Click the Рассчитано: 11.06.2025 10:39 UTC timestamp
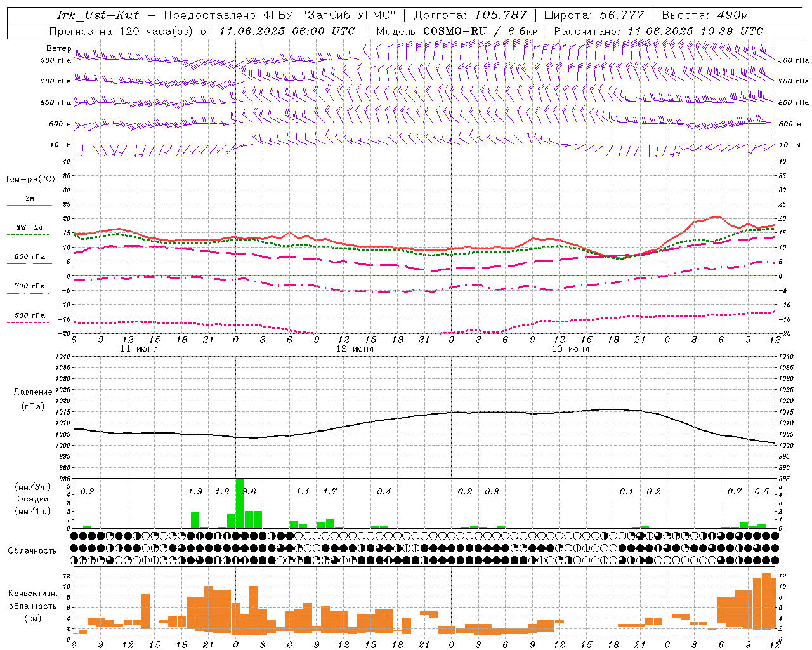 point(658,31)
